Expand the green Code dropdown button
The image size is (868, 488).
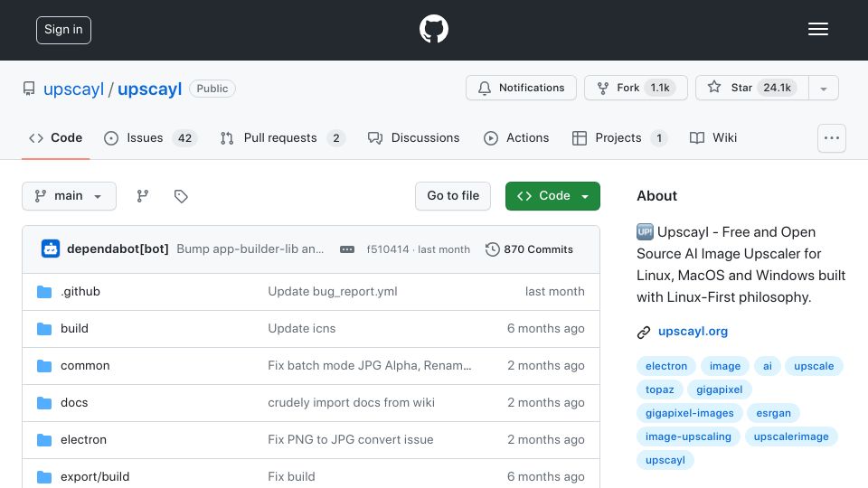(x=552, y=196)
